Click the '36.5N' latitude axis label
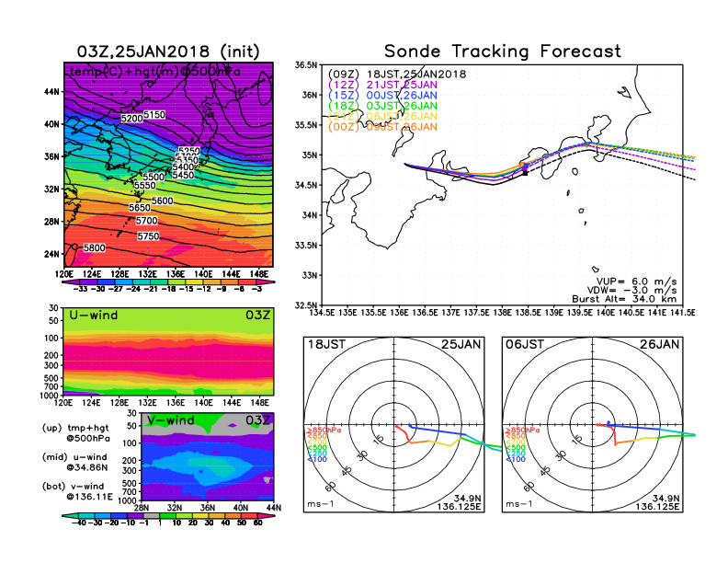 tap(306, 65)
